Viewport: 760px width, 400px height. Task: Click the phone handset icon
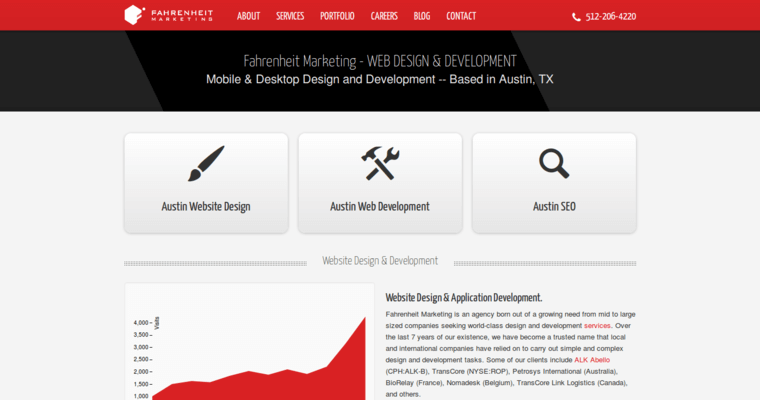pos(577,17)
